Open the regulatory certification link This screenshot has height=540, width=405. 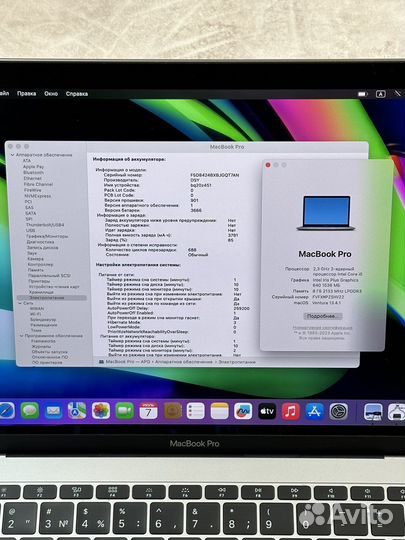coord(322,328)
